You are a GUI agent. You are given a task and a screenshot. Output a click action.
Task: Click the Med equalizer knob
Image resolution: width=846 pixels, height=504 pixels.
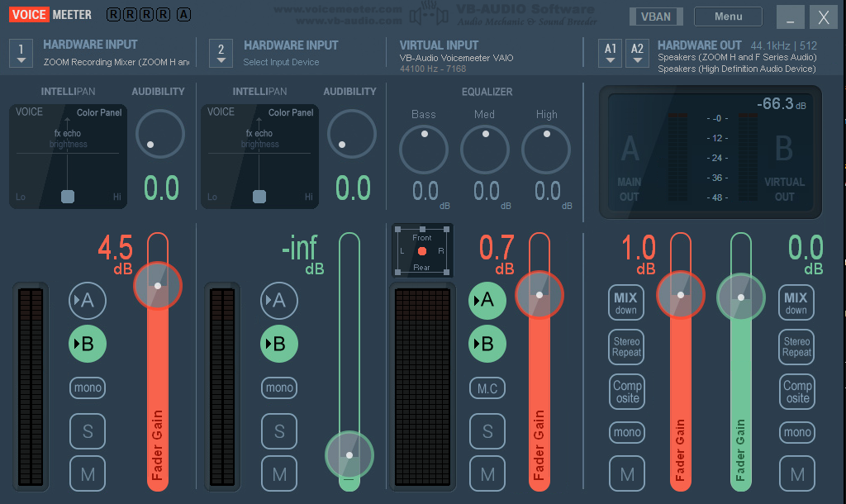coord(484,150)
